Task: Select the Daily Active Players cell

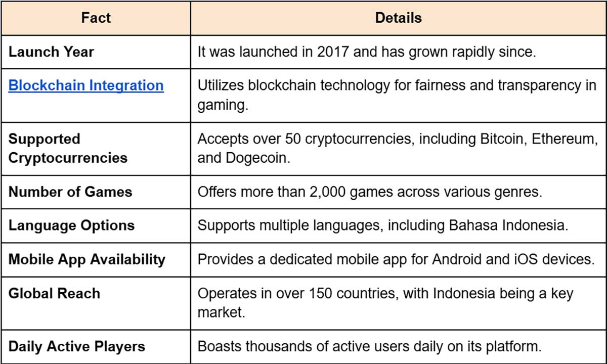Action: point(96,346)
